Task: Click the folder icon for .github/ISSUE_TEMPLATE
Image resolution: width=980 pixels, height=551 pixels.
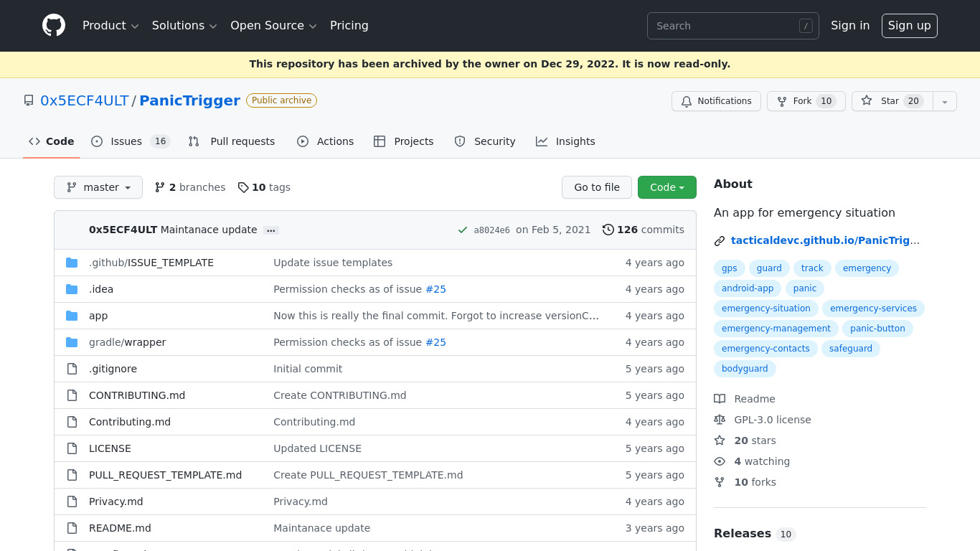Action: click(x=72, y=263)
